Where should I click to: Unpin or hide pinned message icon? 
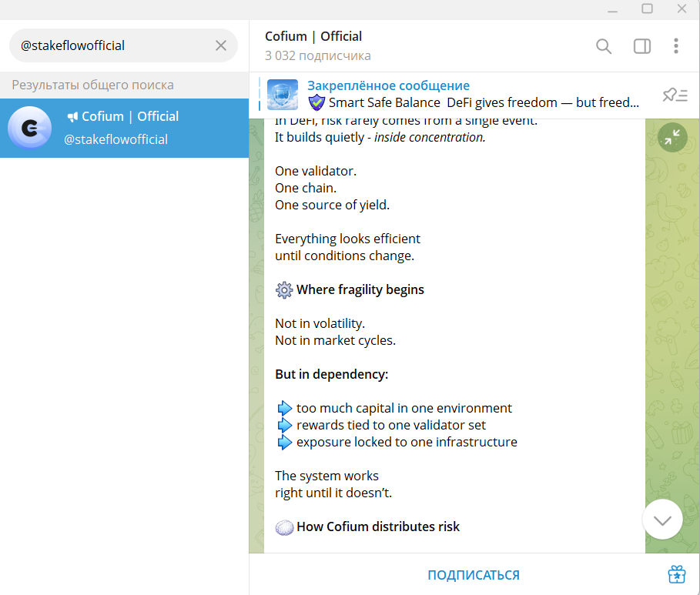(x=675, y=95)
